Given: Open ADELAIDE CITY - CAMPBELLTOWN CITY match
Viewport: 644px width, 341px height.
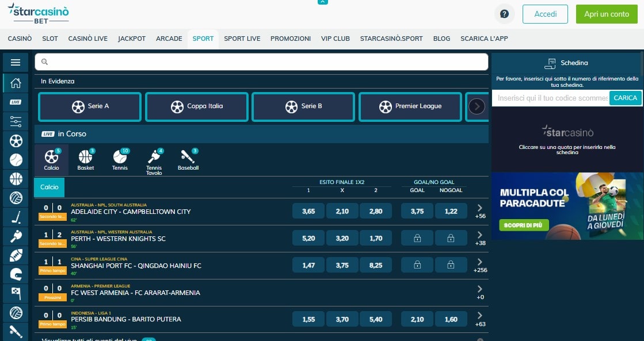Looking at the screenshot, I should [131, 212].
